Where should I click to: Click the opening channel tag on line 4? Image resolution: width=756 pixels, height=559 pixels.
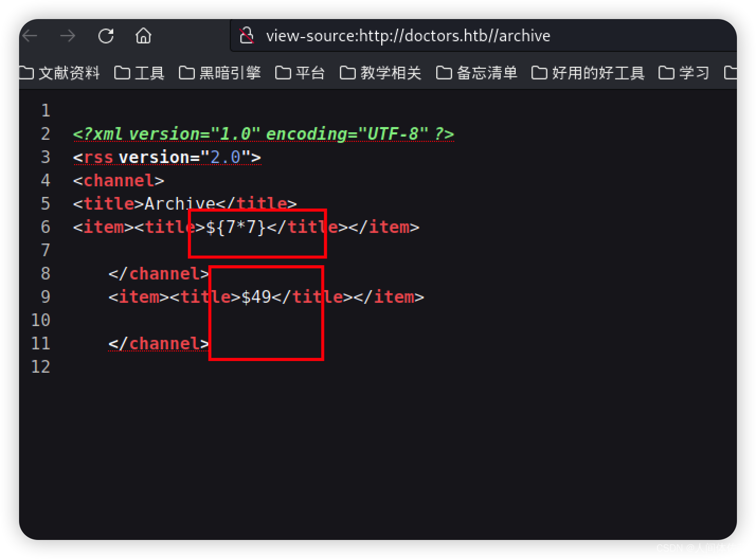click(x=119, y=181)
